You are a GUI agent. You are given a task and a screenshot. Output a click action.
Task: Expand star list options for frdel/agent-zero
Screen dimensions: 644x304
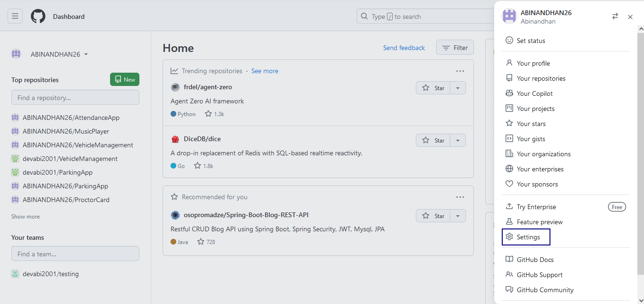click(458, 88)
